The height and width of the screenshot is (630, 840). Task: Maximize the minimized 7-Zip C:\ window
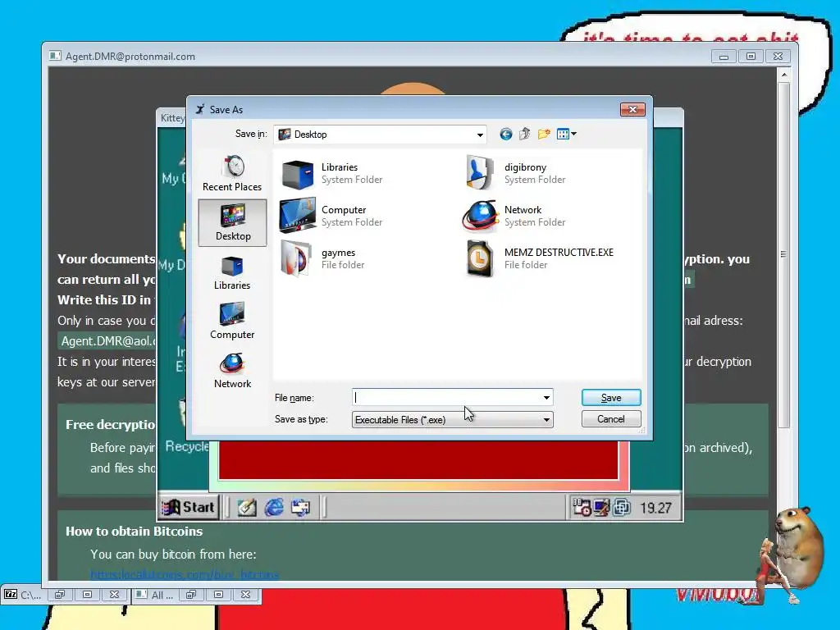click(87, 595)
